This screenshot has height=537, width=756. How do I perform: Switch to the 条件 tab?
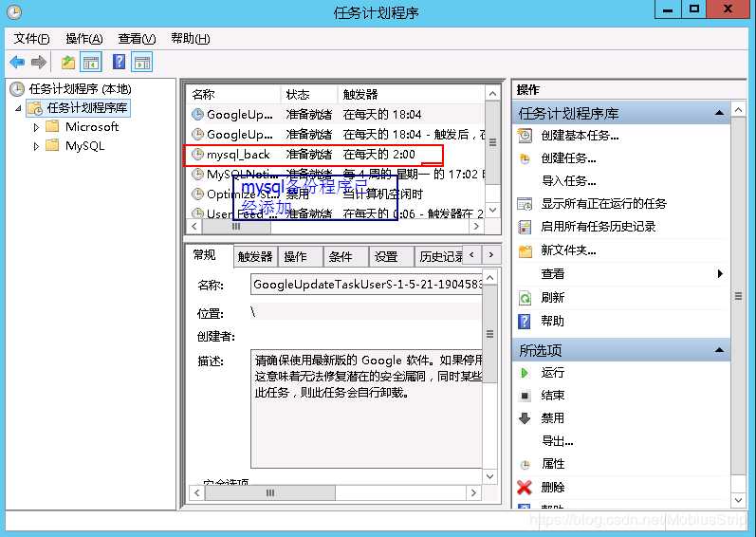click(340, 256)
